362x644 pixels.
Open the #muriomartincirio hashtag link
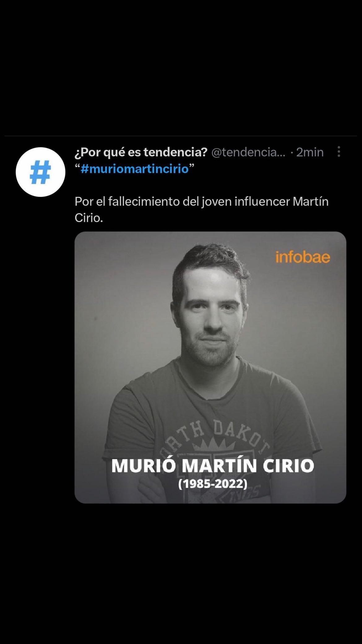pyautogui.click(x=135, y=169)
